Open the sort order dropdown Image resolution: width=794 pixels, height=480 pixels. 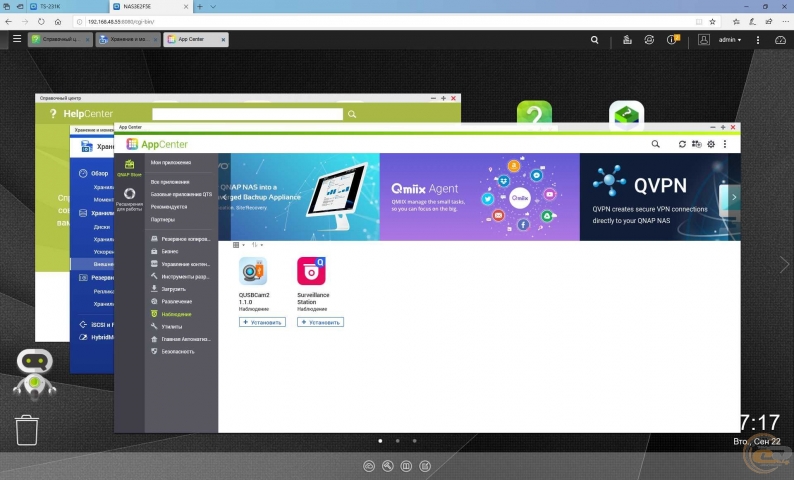257,245
